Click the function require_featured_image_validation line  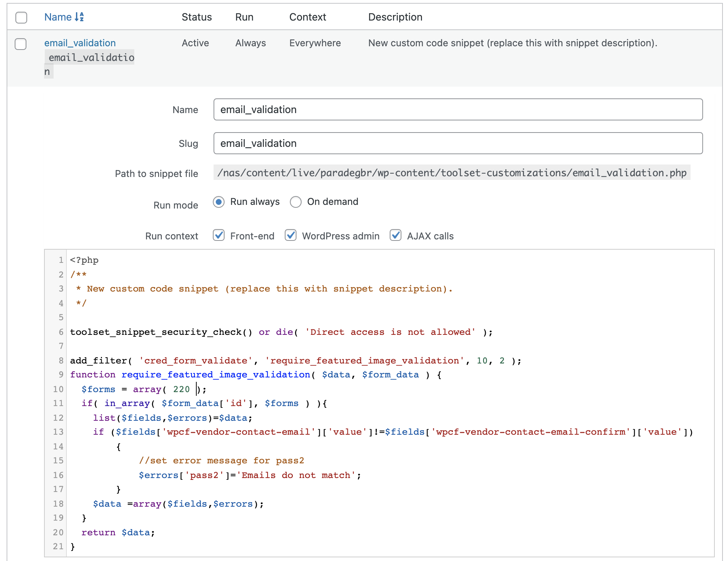coord(256,375)
